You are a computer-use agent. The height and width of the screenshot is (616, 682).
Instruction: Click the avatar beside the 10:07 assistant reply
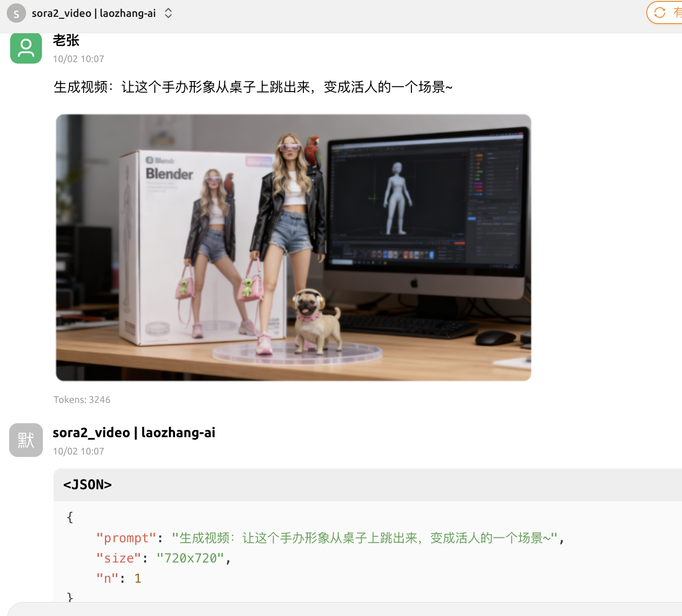click(26, 440)
